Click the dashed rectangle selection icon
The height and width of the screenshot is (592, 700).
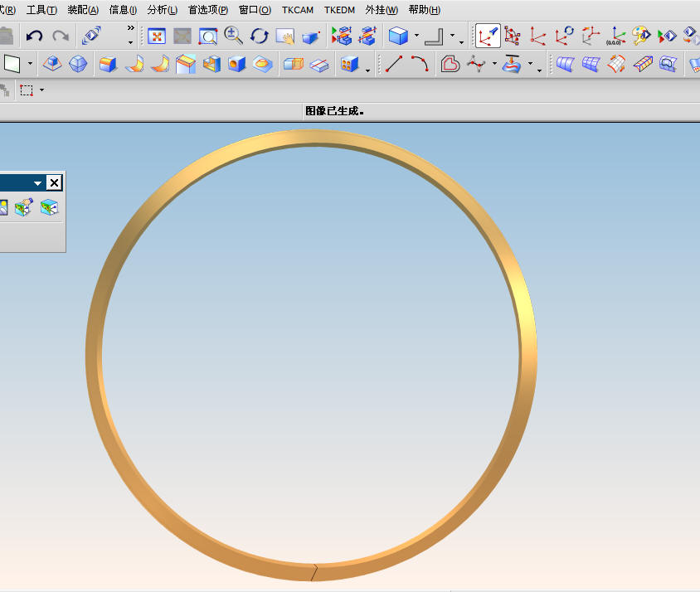tap(27, 90)
